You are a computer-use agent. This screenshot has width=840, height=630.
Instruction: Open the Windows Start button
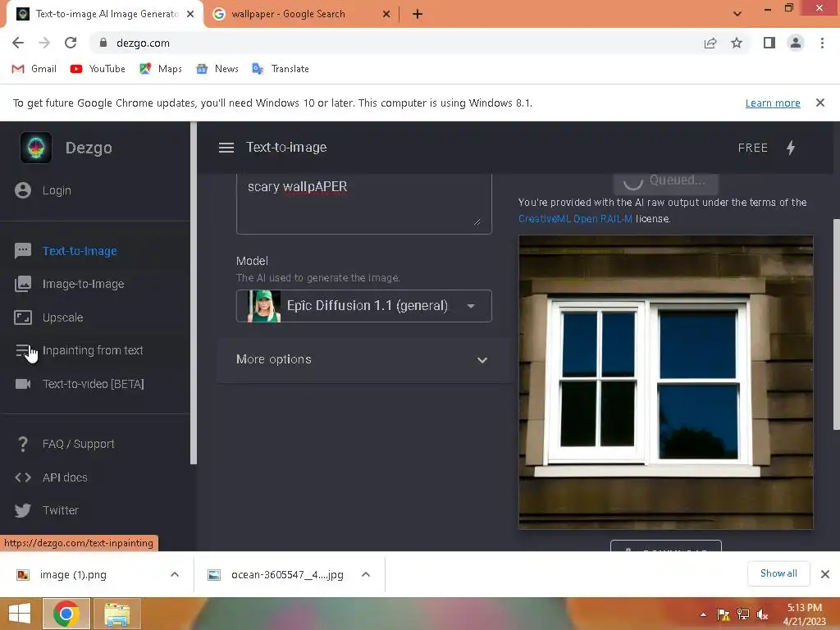click(x=20, y=614)
